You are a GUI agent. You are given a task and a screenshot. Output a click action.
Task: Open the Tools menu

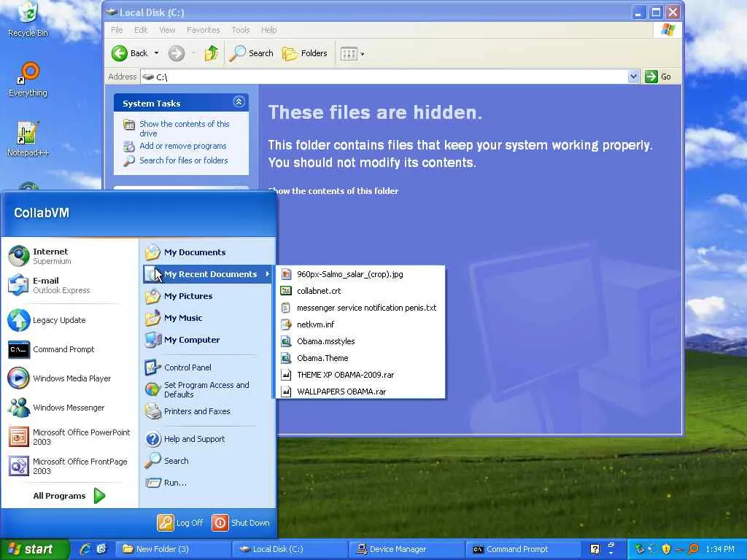(241, 30)
